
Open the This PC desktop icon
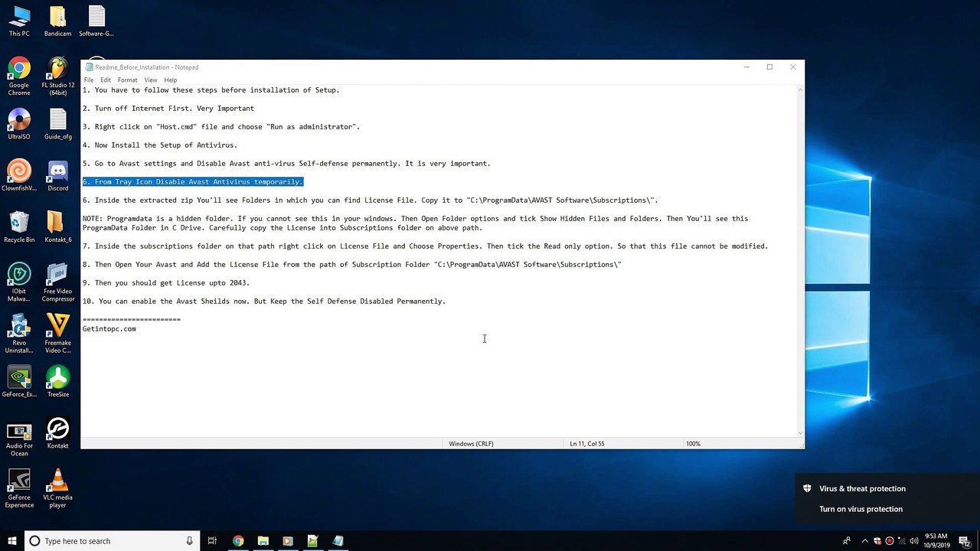tap(19, 21)
